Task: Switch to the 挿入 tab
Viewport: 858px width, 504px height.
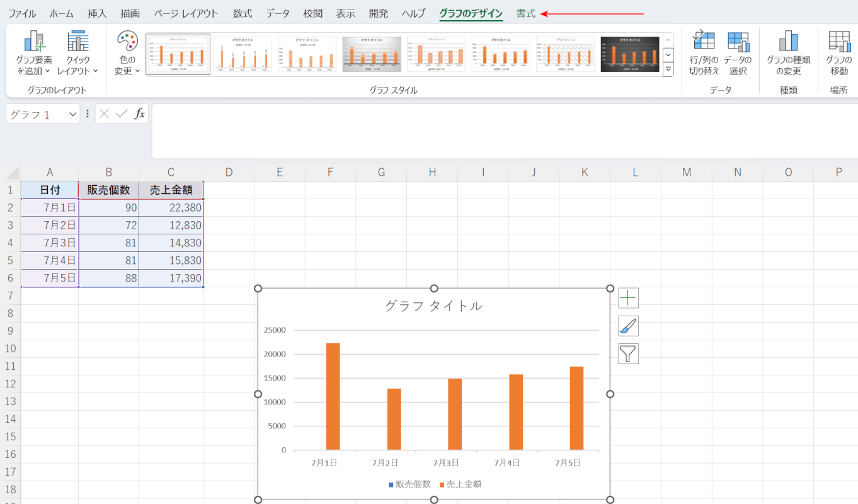Action: point(97,13)
